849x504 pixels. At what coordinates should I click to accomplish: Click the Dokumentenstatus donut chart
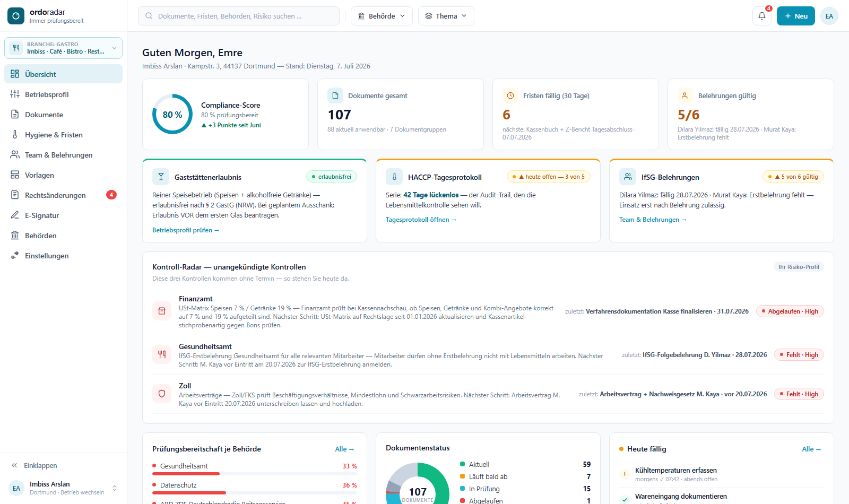pos(418,484)
